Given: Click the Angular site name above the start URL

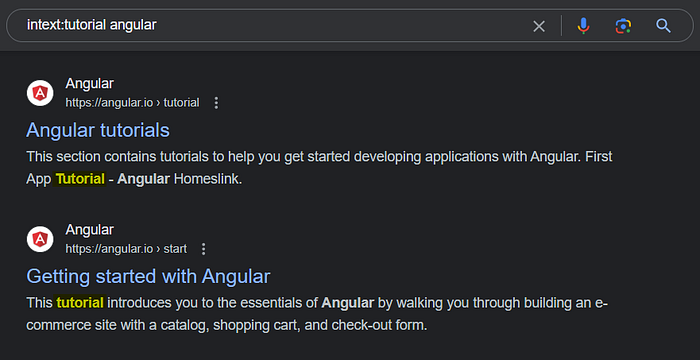Looking at the screenshot, I should pos(89,230).
